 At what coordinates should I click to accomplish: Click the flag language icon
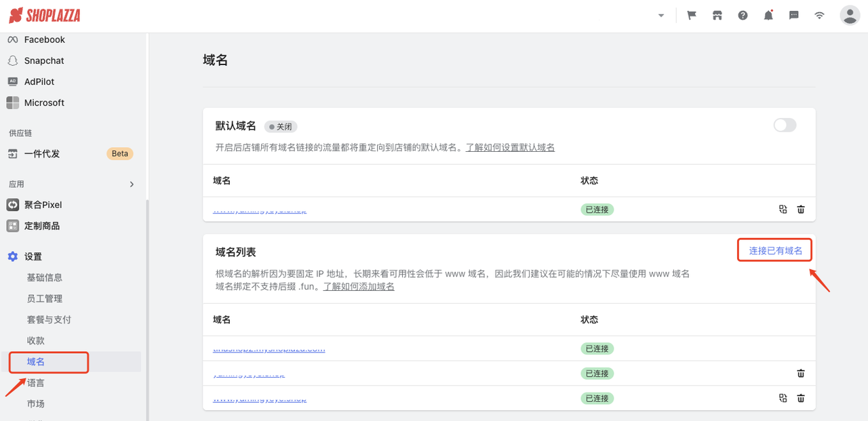(691, 14)
